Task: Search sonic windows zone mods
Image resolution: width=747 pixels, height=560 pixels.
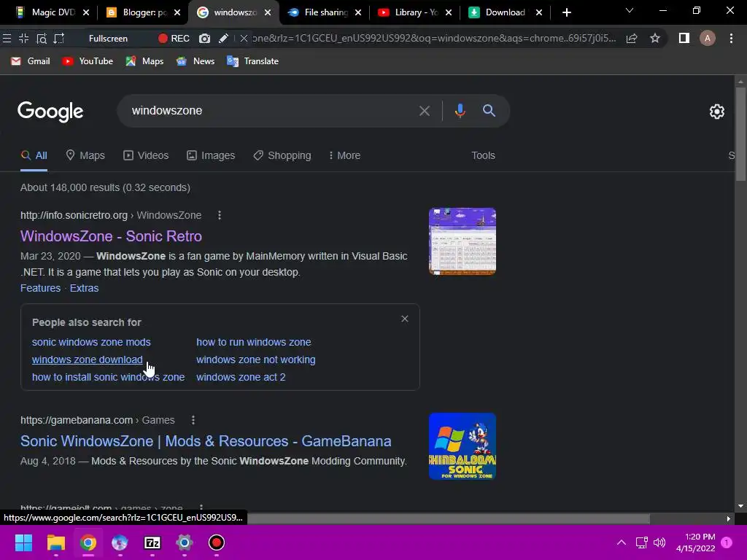Action: tap(91, 342)
